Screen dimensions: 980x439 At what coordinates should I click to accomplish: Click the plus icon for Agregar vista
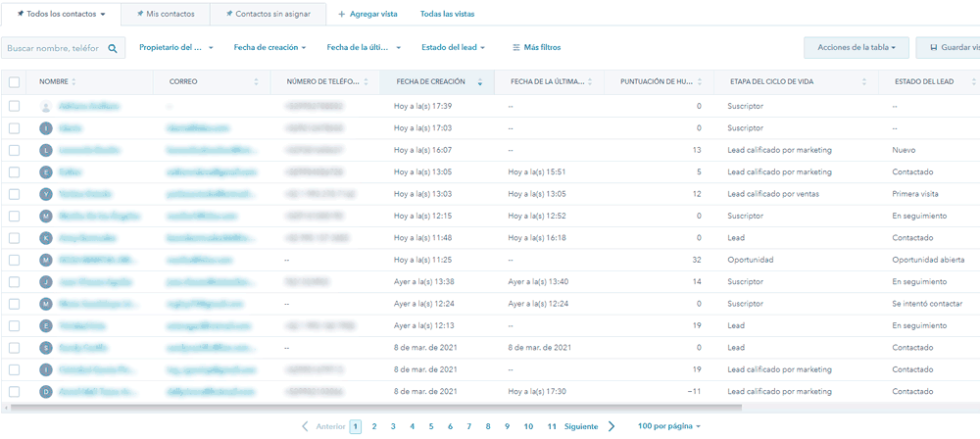[341, 15]
